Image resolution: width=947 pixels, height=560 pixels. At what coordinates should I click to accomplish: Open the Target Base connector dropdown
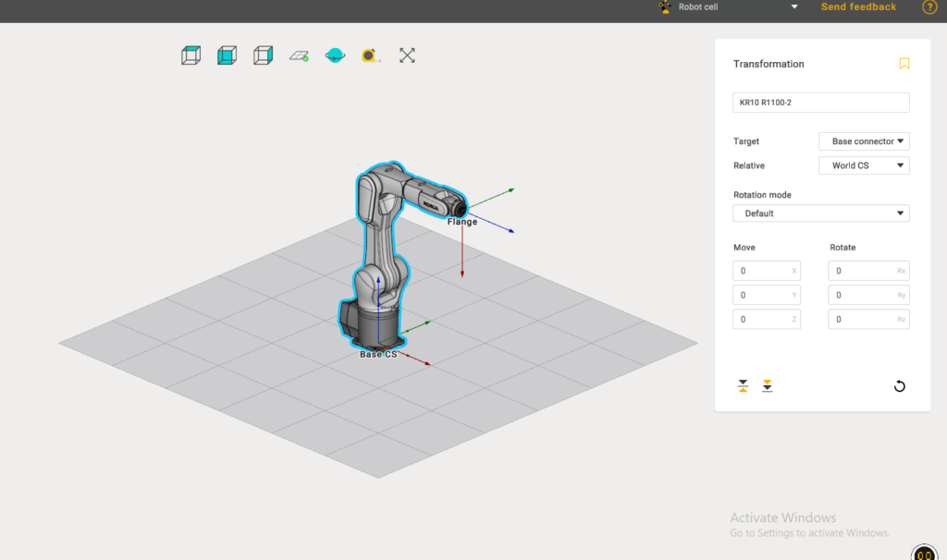point(864,141)
